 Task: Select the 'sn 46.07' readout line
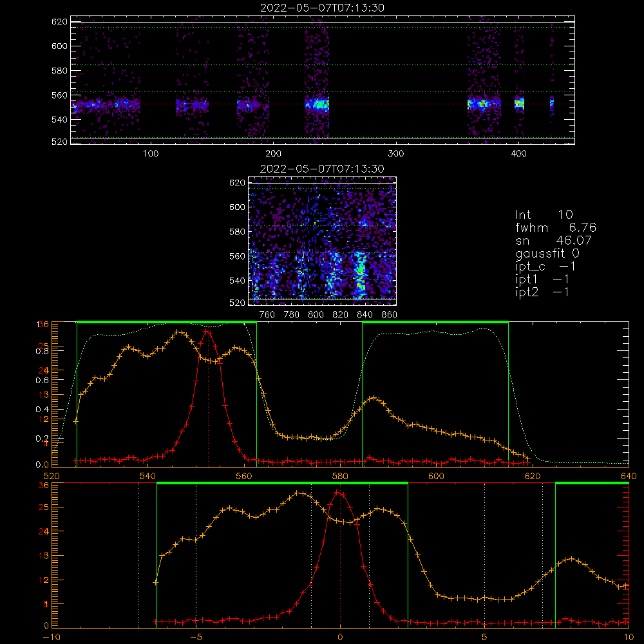tap(553, 240)
